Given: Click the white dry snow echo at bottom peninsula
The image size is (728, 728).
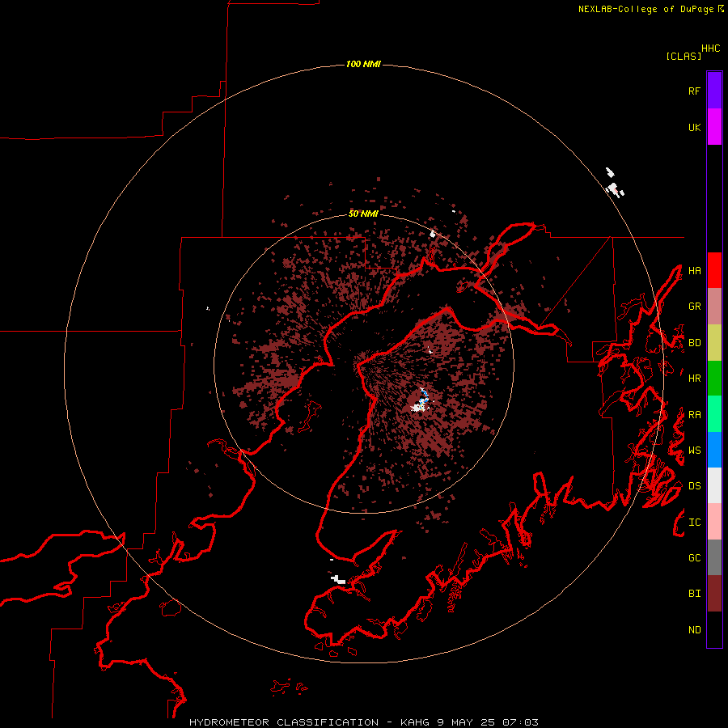Looking at the screenshot, I should [338, 579].
